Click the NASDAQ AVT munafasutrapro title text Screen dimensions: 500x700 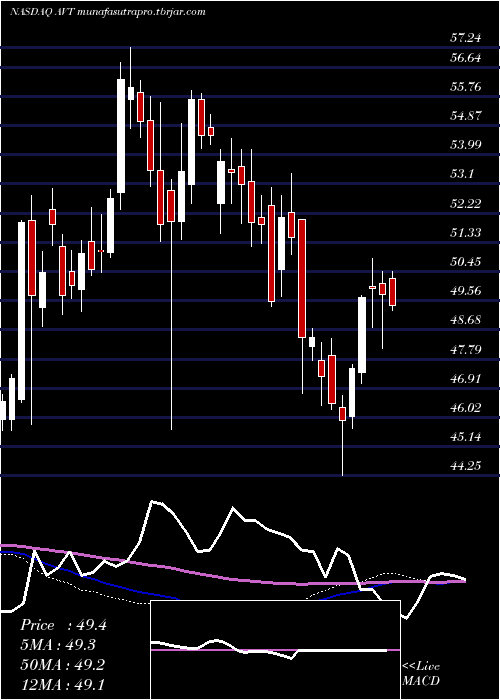(107, 12)
